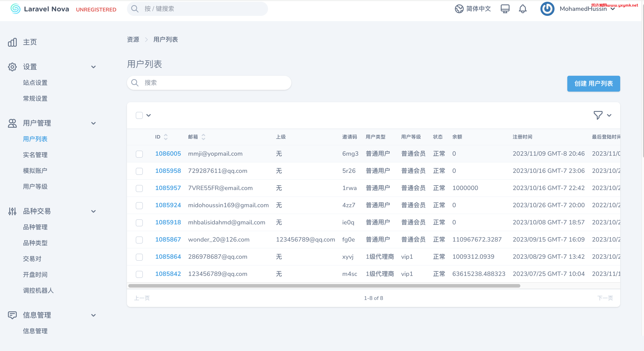Viewport: 644px width, 351px height.
Task: Click the 资源 breadcrumb link
Action: click(133, 39)
